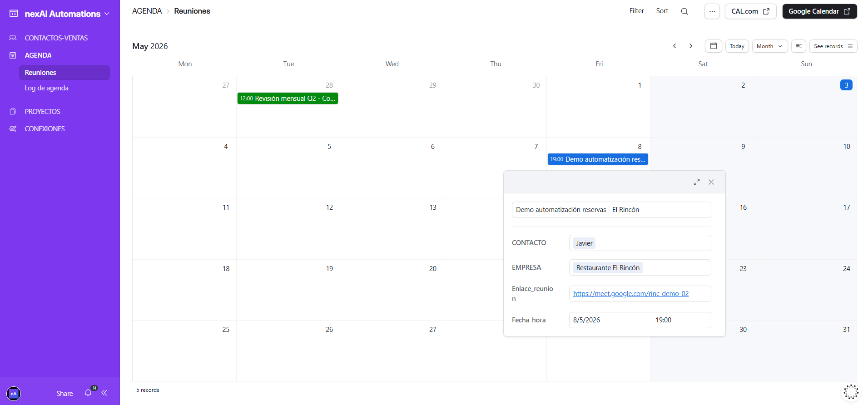
Task: Edit the 8/5/2026 date value
Action: click(586, 320)
